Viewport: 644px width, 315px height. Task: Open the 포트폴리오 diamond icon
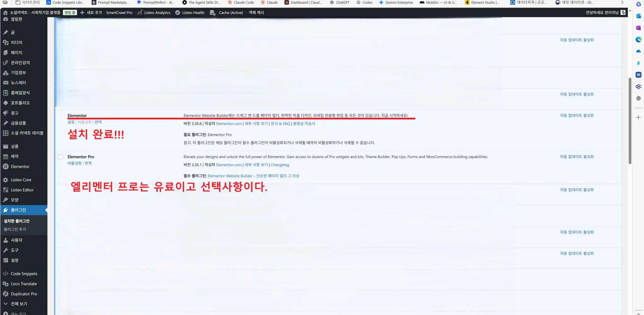tap(5, 103)
